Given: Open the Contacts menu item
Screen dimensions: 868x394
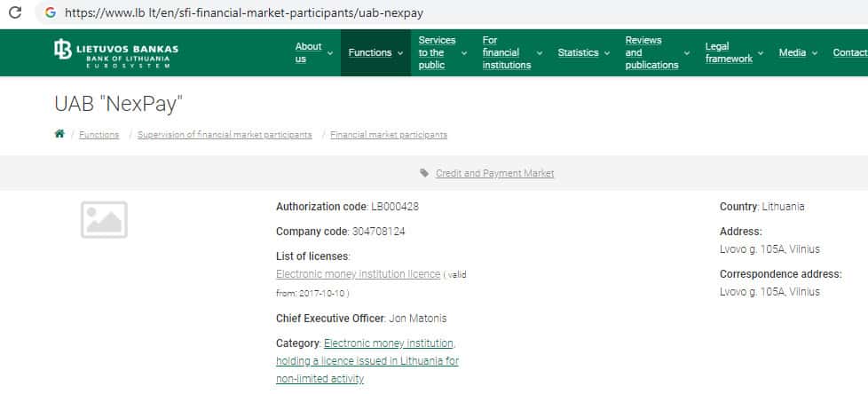Looking at the screenshot, I should (850, 53).
